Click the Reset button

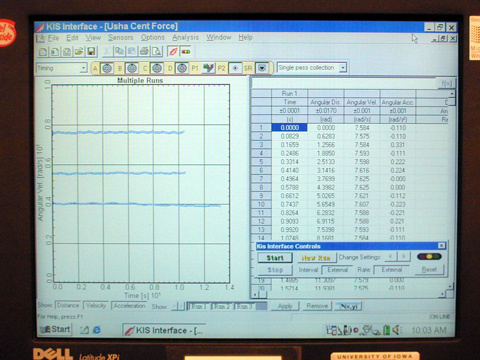[429, 270]
